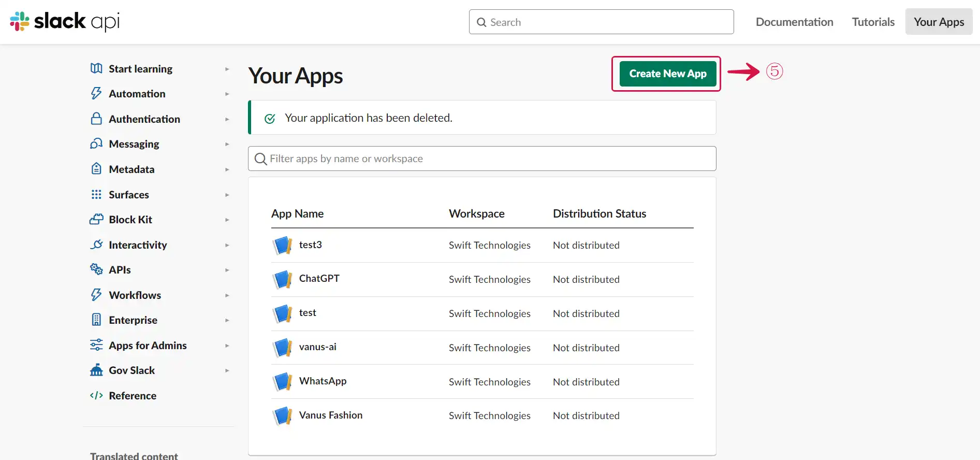
Task: Expand the Surfaces section arrow
Action: pos(227,195)
